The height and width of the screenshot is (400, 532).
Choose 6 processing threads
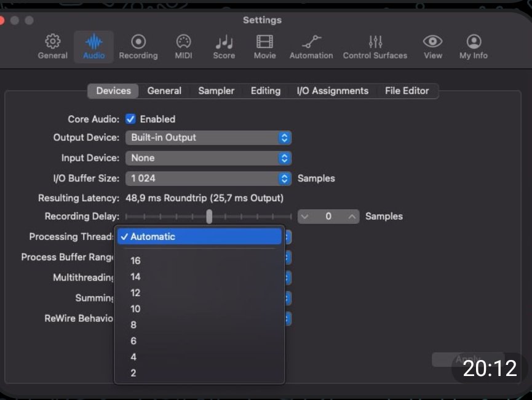199,341
